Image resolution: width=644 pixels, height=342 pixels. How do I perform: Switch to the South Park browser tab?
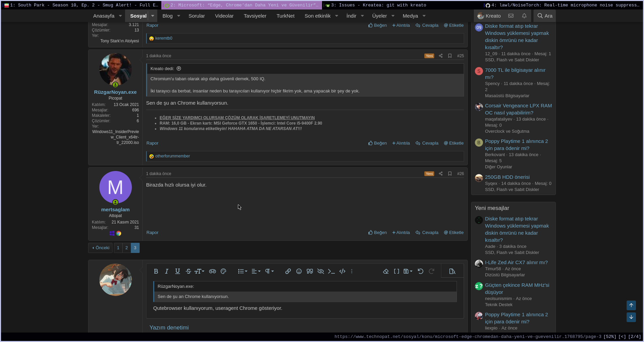(81, 5)
